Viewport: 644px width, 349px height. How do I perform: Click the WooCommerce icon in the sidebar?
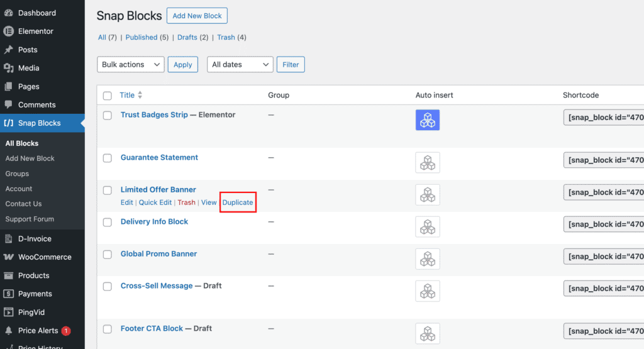click(x=9, y=257)
